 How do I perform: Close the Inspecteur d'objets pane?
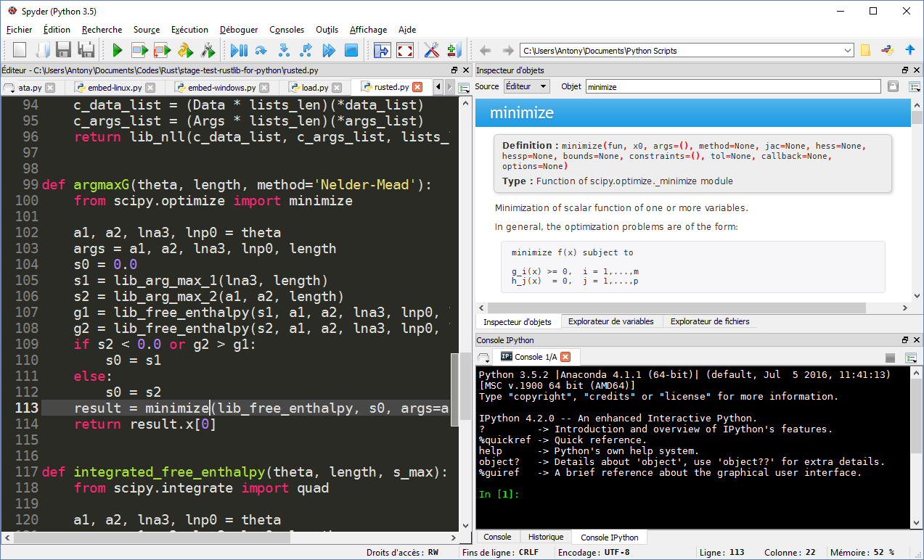[916, 70]
